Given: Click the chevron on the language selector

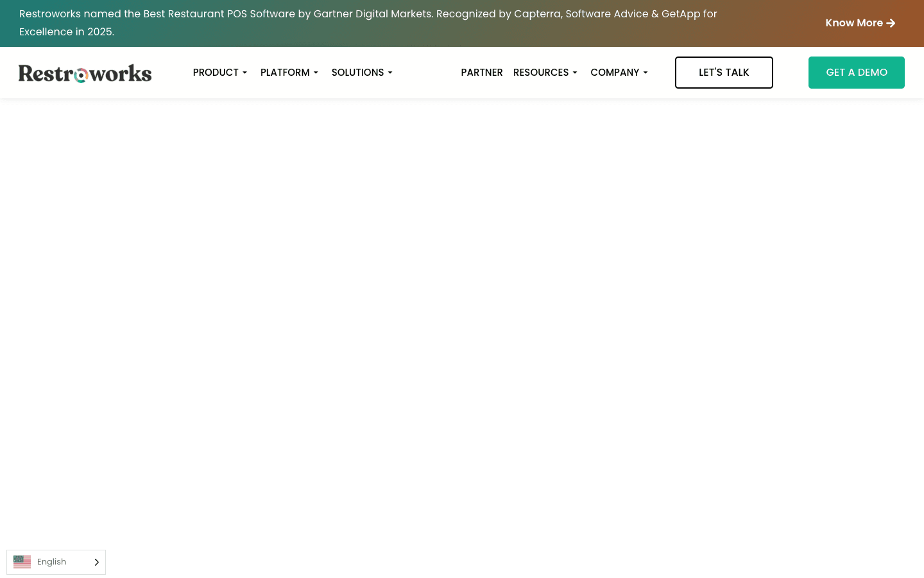Looking at the screenshot, I should pyautogui.click(x=97, y=563).
